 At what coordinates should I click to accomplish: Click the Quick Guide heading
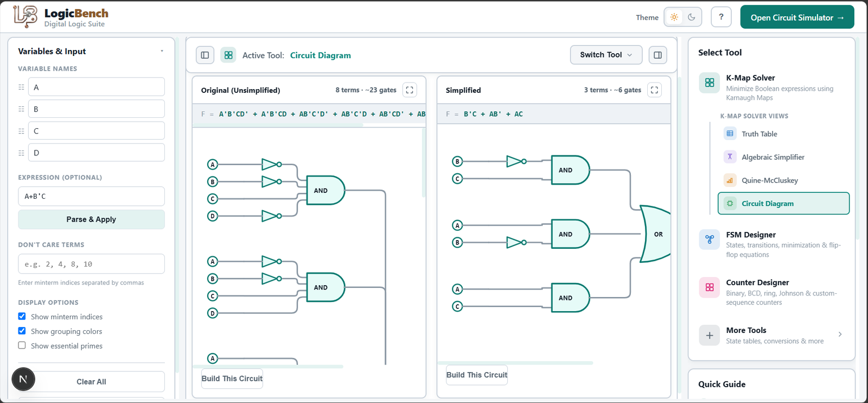click(722, 384)
